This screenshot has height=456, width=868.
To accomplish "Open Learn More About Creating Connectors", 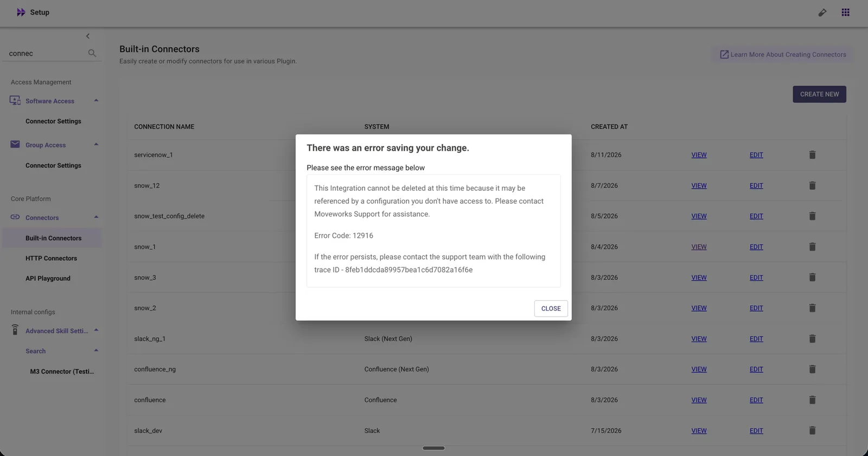I will [x=782, y=55].
